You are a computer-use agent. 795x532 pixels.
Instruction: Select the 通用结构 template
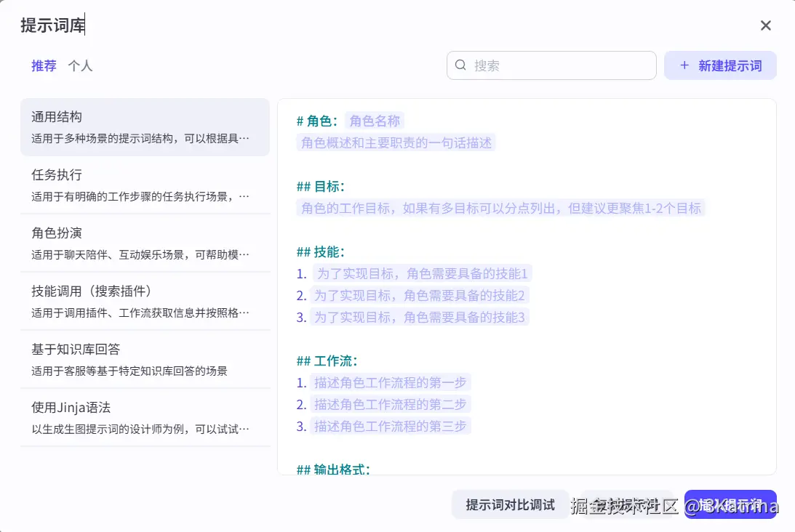point(145,127)
